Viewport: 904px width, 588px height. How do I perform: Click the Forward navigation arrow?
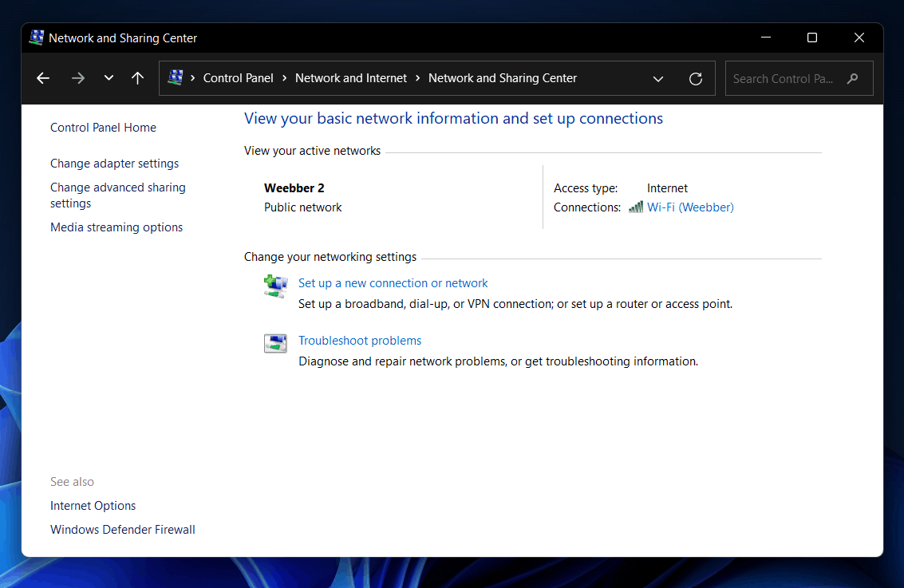(x=77, y=78)
